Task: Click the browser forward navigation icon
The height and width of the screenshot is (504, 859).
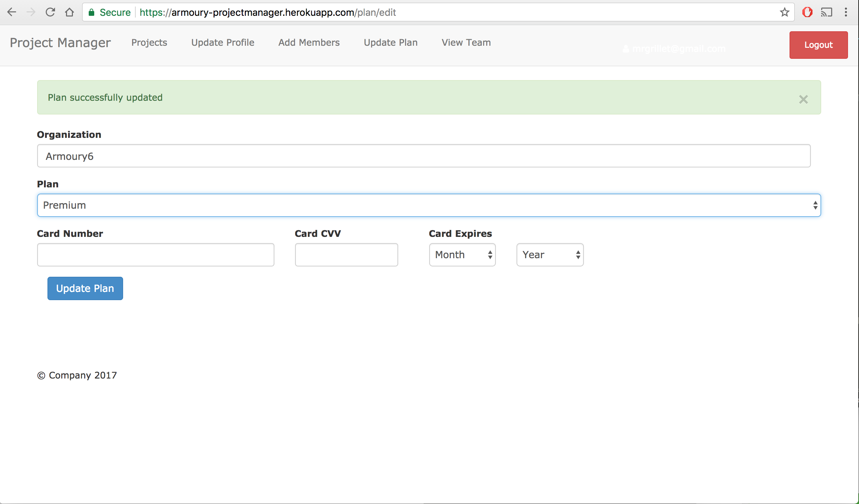Action: click(x=31, y=12)
